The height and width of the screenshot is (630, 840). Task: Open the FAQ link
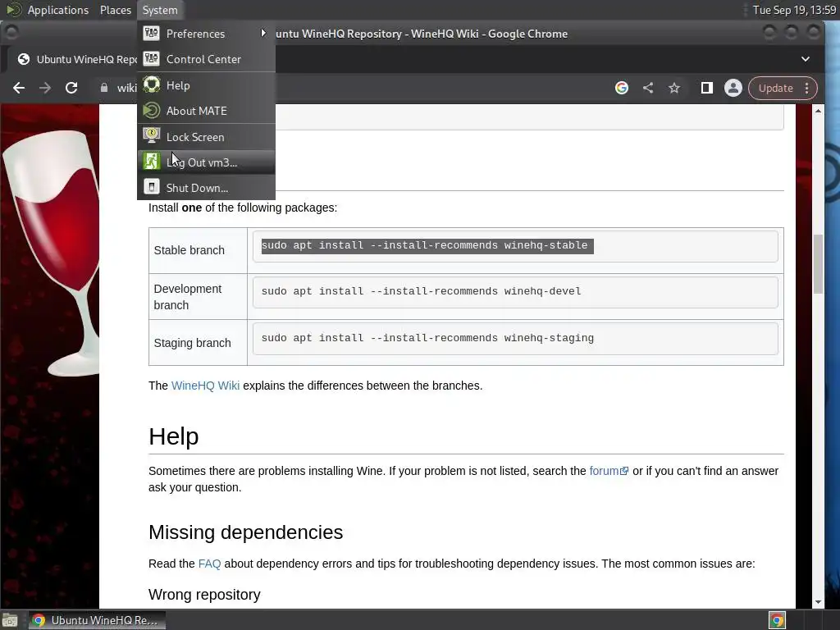(209, 564)
